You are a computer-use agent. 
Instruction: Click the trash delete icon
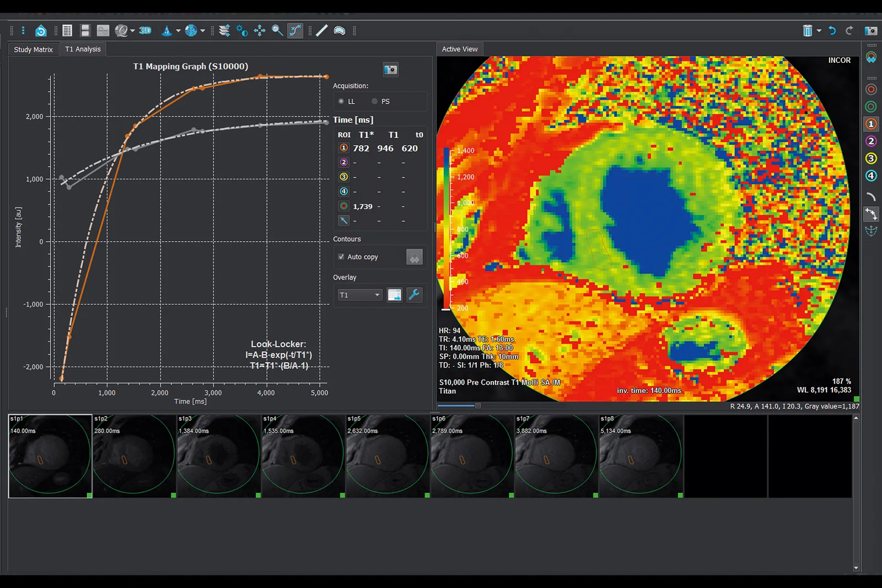pyautogui.click(x=808, y=31)
